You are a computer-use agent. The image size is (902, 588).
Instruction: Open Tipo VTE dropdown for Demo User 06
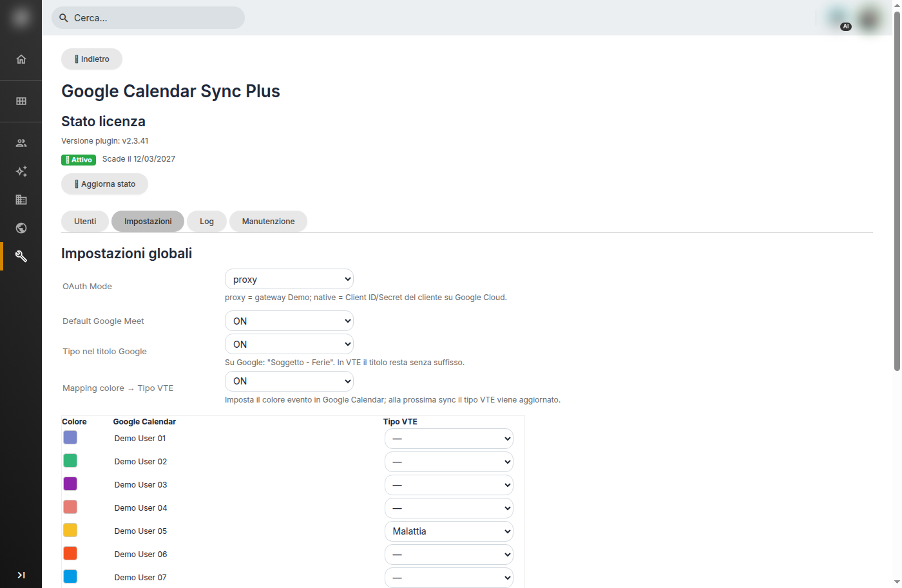point(449,555)
